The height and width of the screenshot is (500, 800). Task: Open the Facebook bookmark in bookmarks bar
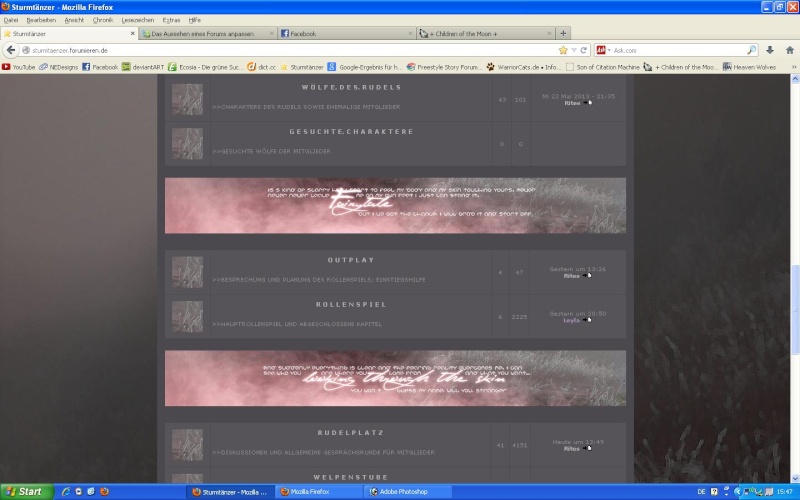(100, 67)
